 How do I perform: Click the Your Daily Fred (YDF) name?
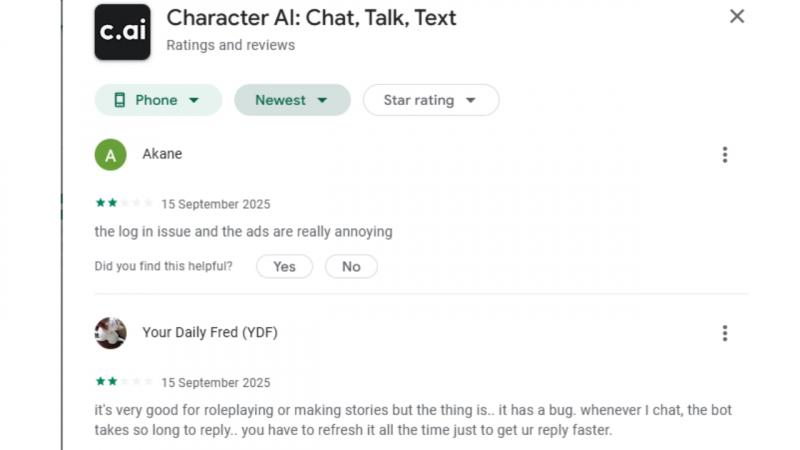click(x=210, y=332)
